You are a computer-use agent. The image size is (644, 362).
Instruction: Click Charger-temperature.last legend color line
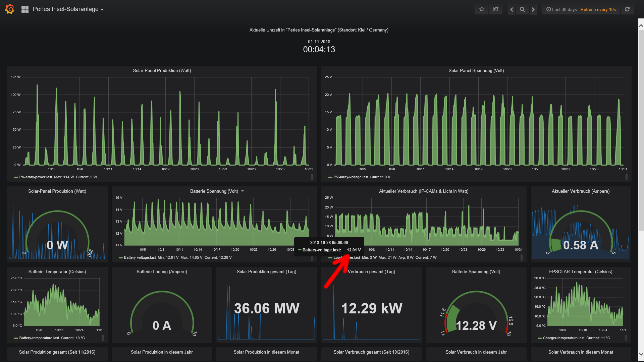539,338
